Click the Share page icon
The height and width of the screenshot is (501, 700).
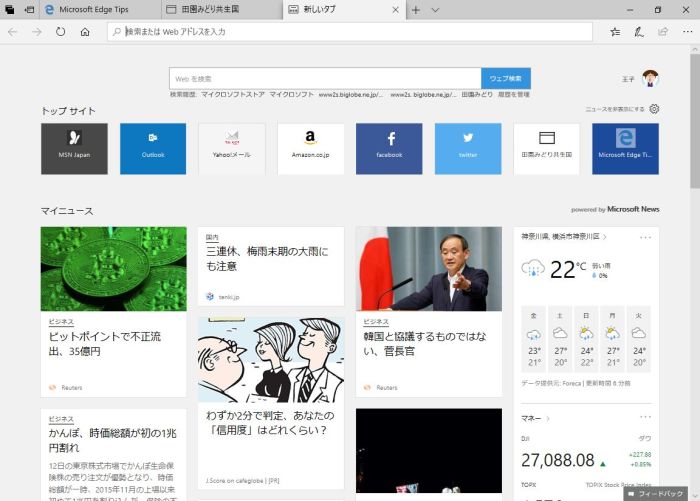tap(662, 32)
